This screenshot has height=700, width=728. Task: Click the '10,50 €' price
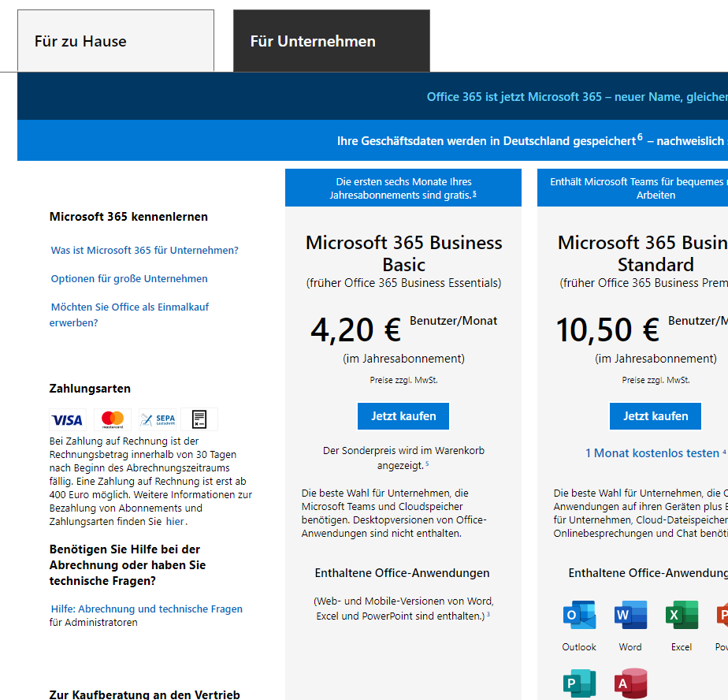pyautogui.click(x=607, y=330)
